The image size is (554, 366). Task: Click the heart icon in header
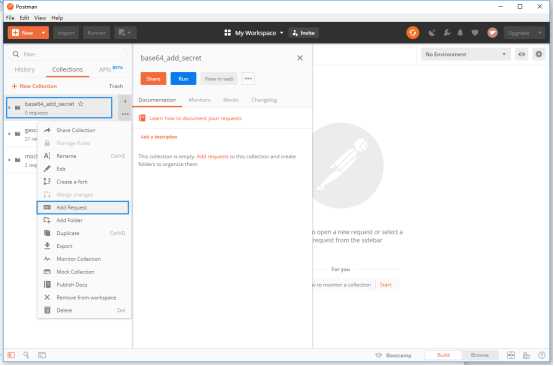pyautogui.click(x=475, y=33)
